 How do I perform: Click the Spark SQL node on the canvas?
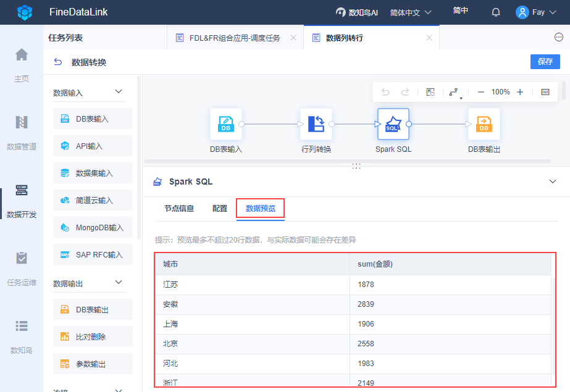393,124
